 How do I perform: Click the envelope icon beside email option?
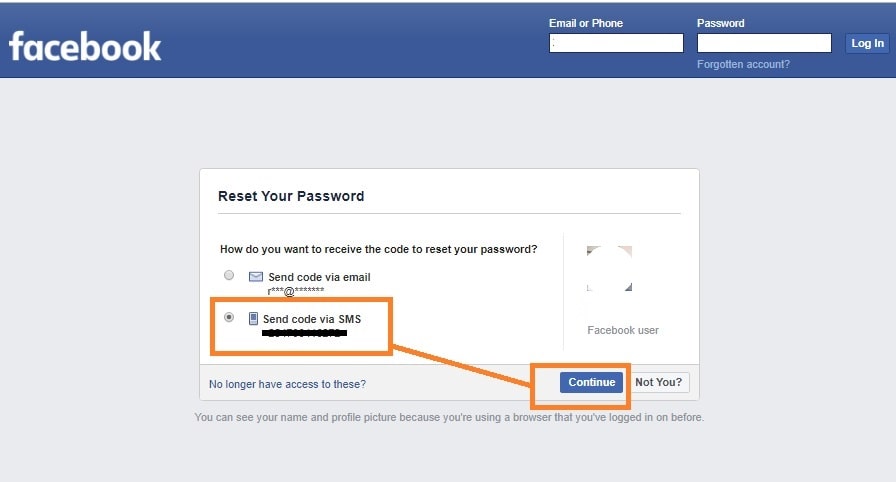tap(255, 277)
